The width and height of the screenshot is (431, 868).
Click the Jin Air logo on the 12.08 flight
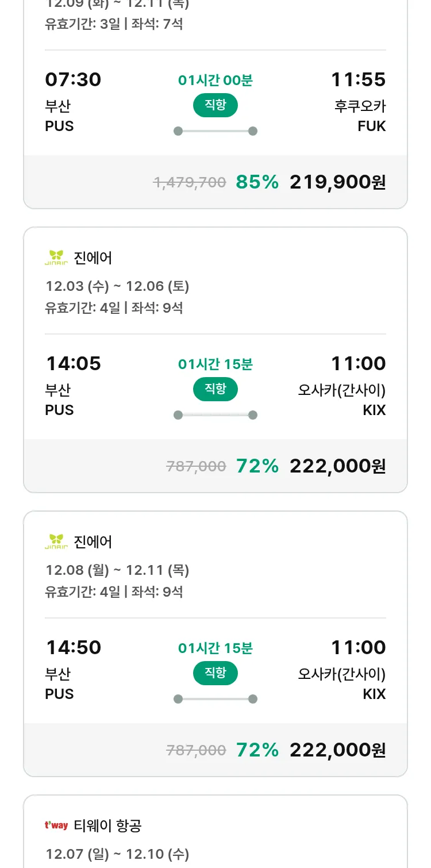click(56, 542)
